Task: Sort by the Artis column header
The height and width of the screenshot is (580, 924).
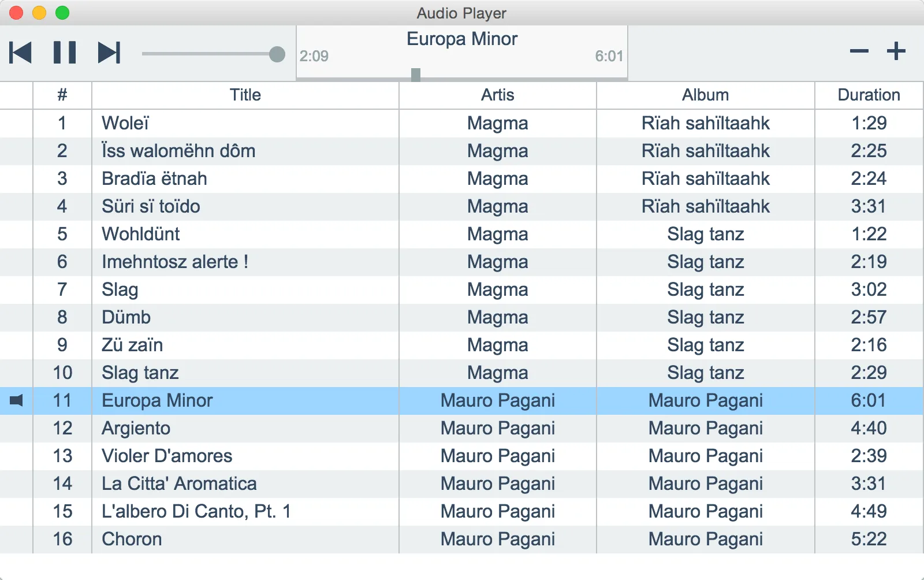Action: pyautogui.click(x=497, y=95)
